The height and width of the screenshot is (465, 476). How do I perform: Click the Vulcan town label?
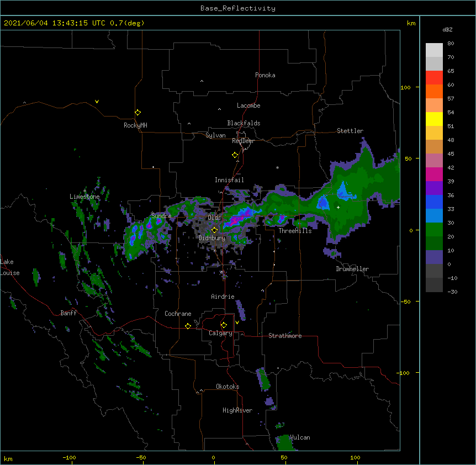[299, 437]
